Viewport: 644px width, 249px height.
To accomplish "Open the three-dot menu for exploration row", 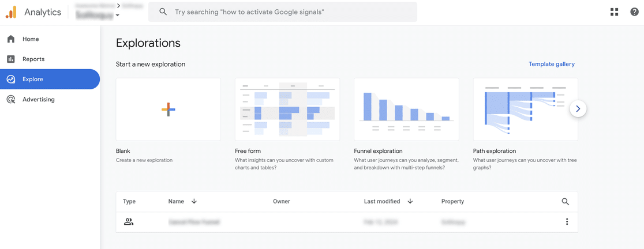I will pyautogui.click(x=567, y=222).
